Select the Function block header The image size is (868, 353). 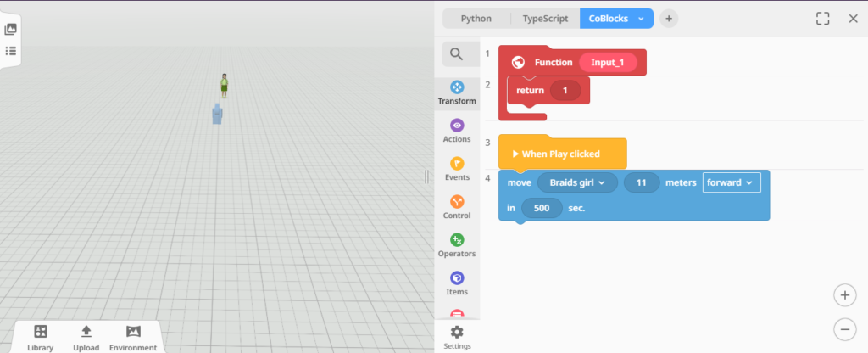572,62
